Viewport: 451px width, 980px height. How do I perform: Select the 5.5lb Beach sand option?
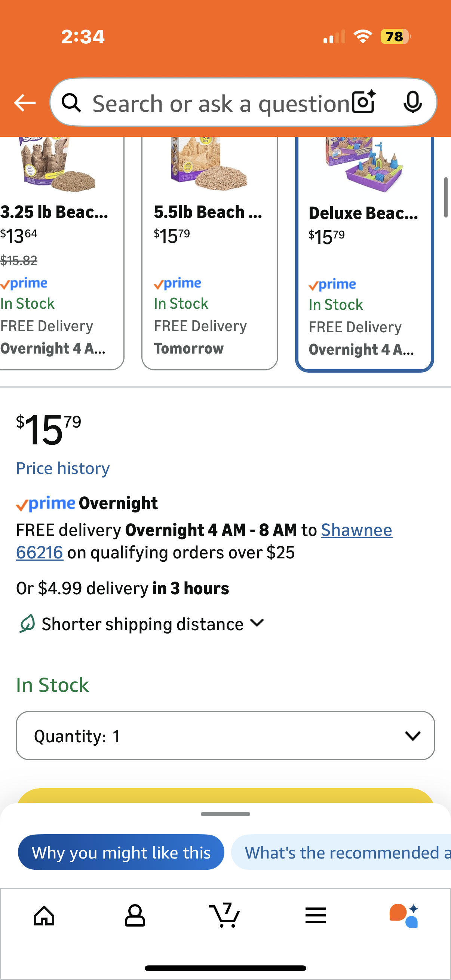pyautogui.click(x=210, y=251)
